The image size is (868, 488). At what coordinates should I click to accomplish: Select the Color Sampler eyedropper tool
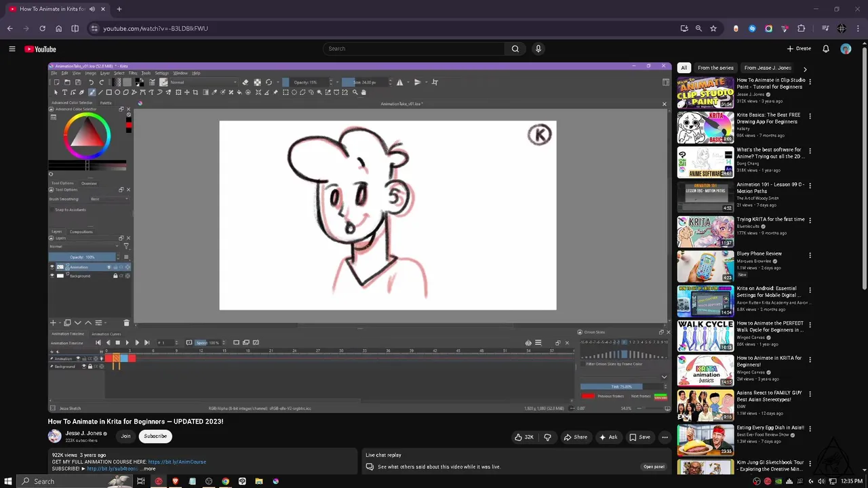214,92
